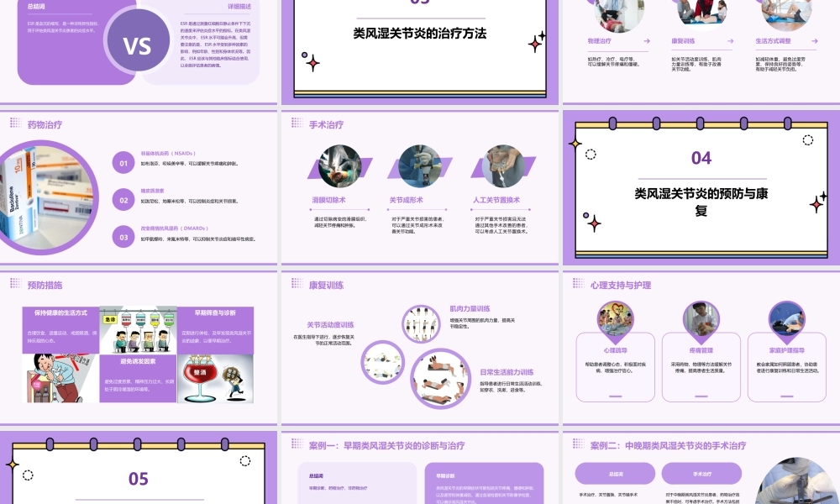Select the purple 01 number circle
840x504 pixels.
123,163
